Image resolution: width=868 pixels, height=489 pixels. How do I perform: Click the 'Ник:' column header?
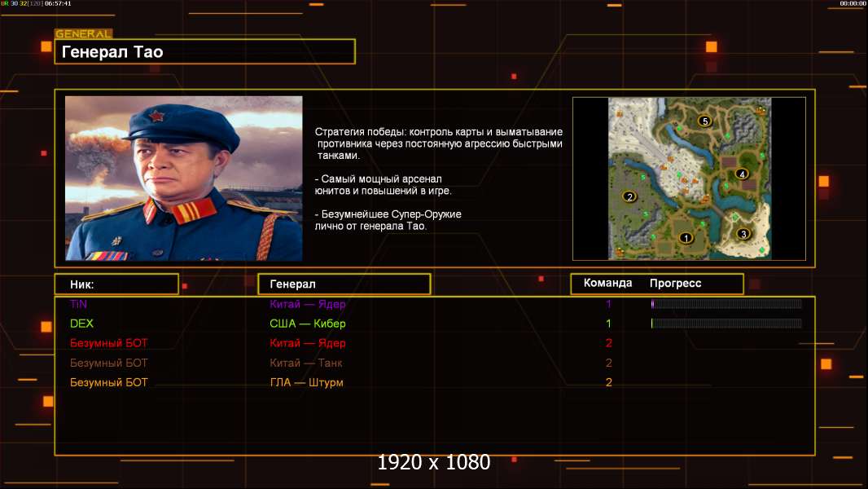tap(116, 284)
